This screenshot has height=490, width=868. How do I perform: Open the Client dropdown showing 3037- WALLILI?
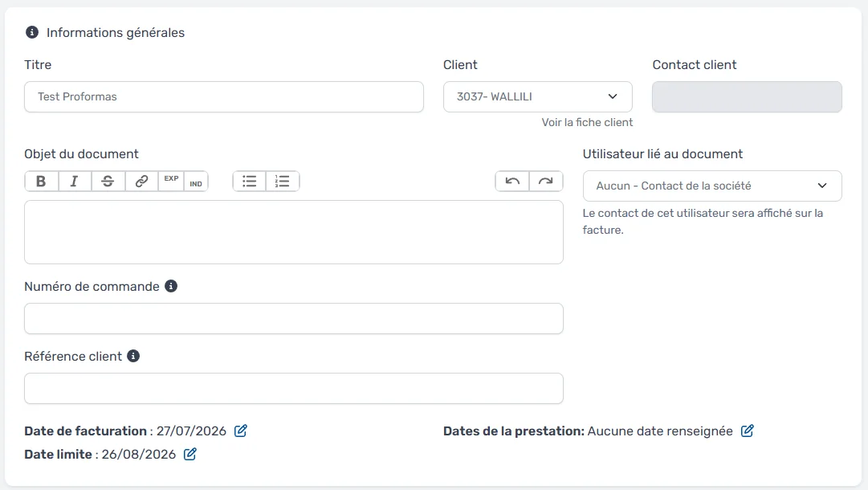click(537, 97)
